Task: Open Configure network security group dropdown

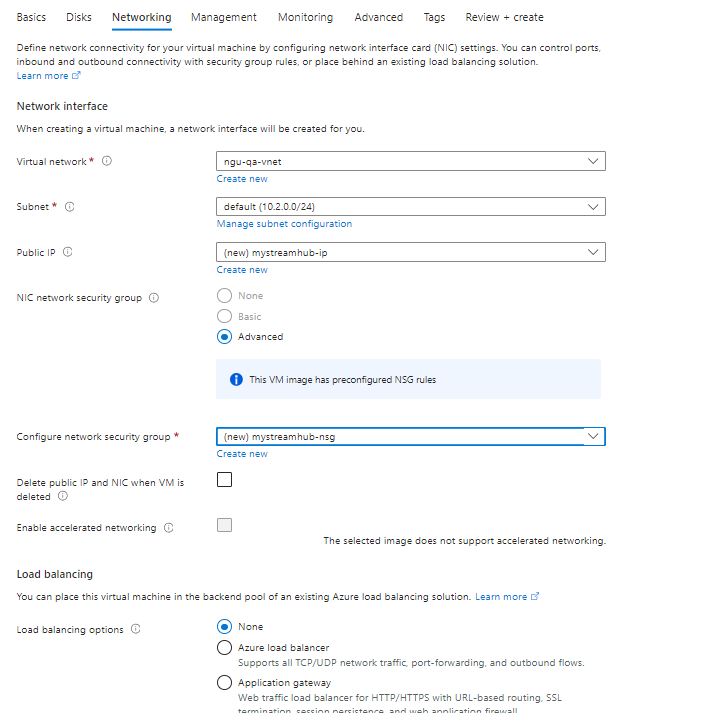Action: (410, 436)
